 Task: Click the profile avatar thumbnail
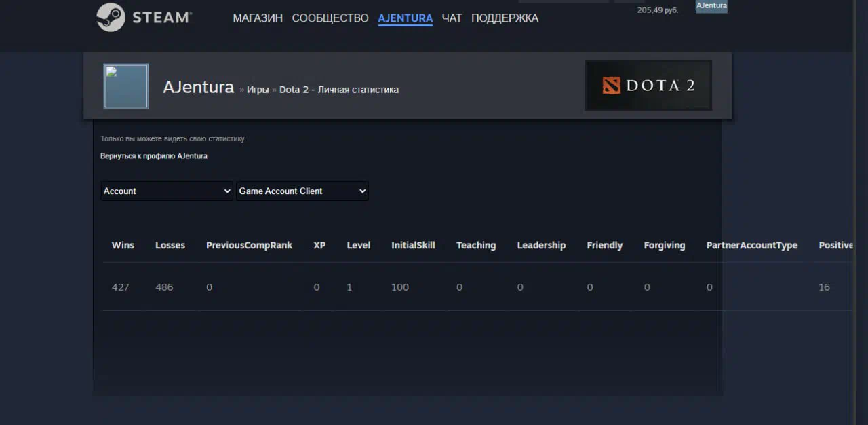coord(125,86)
